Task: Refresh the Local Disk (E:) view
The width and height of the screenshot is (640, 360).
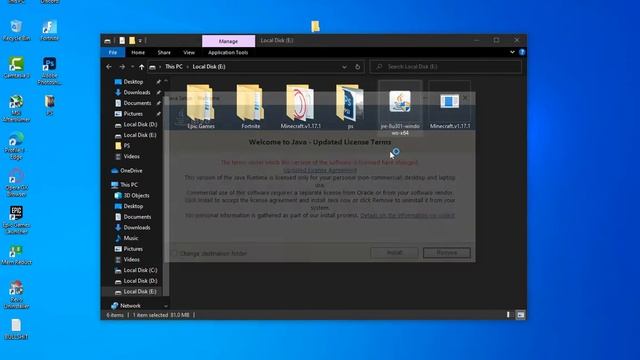Action: (358, 67)
